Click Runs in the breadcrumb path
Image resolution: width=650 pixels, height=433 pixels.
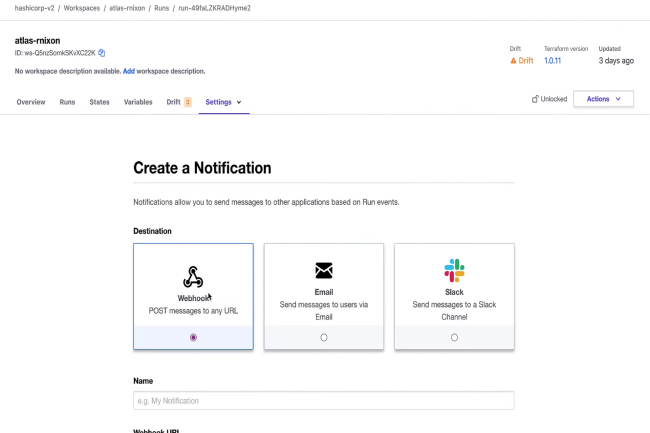click(x=162, y=8)
